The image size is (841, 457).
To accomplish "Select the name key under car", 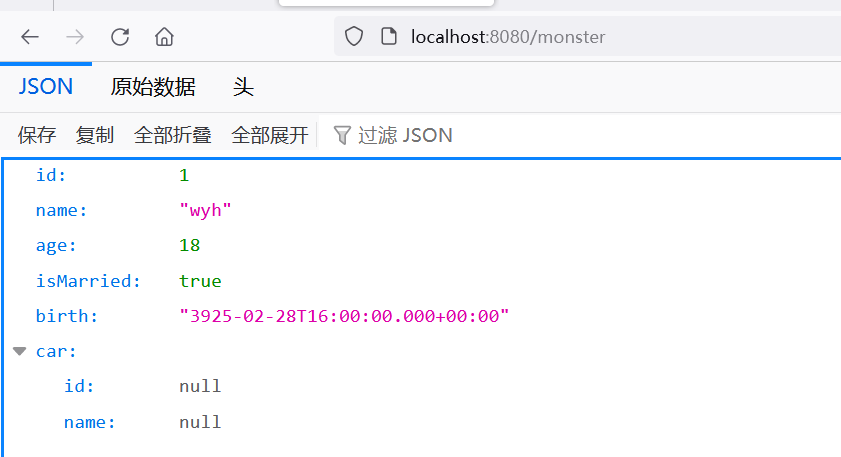I will pos(90,423).
